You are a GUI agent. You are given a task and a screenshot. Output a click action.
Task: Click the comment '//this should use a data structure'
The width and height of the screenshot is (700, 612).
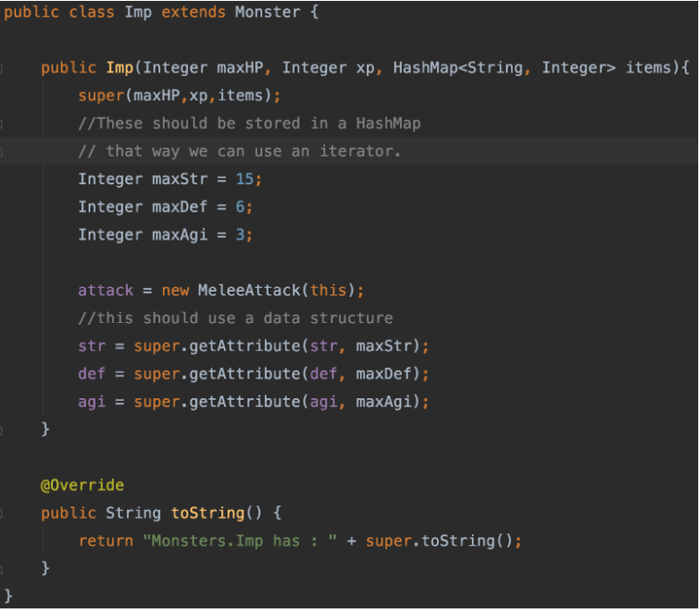[235, 319]
